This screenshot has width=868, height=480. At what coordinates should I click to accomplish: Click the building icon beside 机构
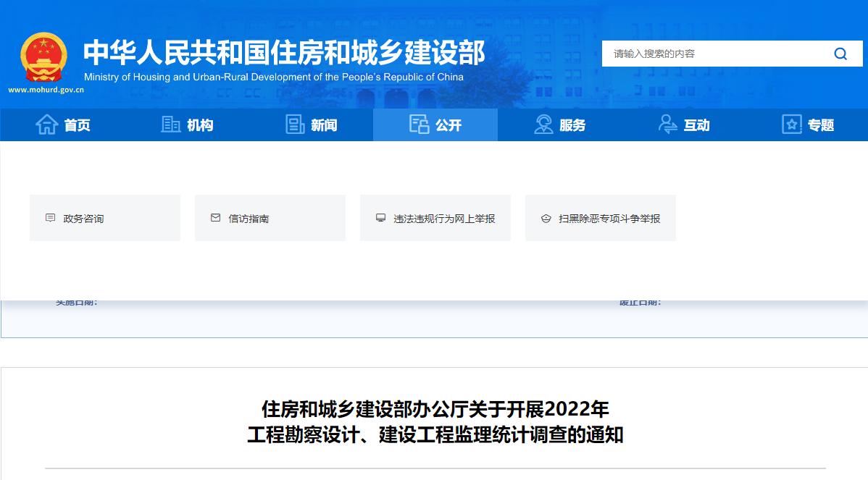point(170,125)
